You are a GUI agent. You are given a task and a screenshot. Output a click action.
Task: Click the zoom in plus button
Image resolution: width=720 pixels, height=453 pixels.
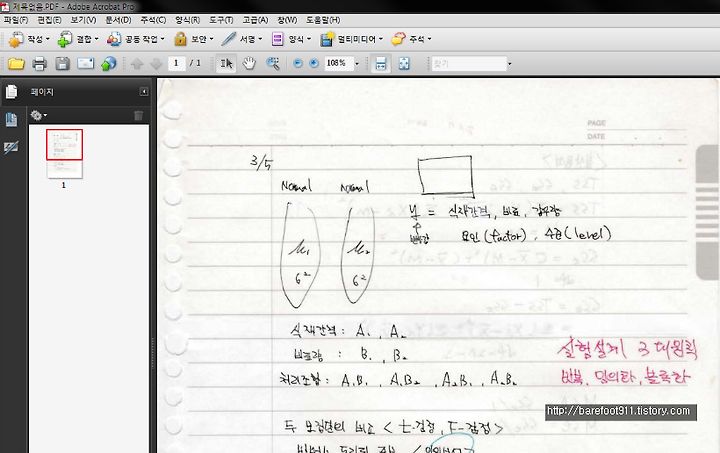pyautogui.click(x=314, y=63)
